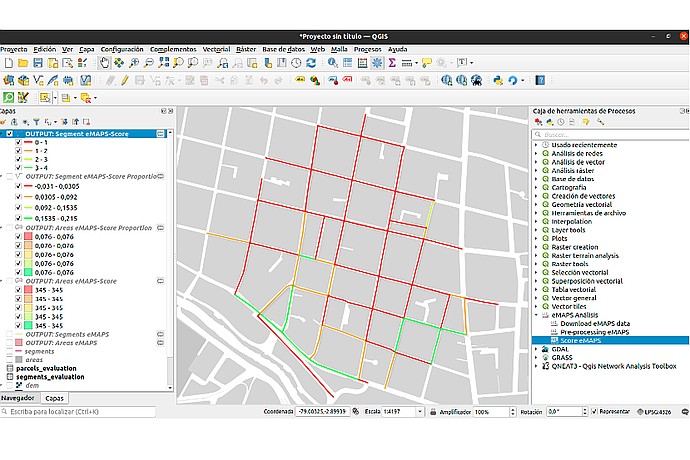This screenshot has height=460, width=690.
Task: Select the Download eMAPS data algorithm
Action: 595,324
